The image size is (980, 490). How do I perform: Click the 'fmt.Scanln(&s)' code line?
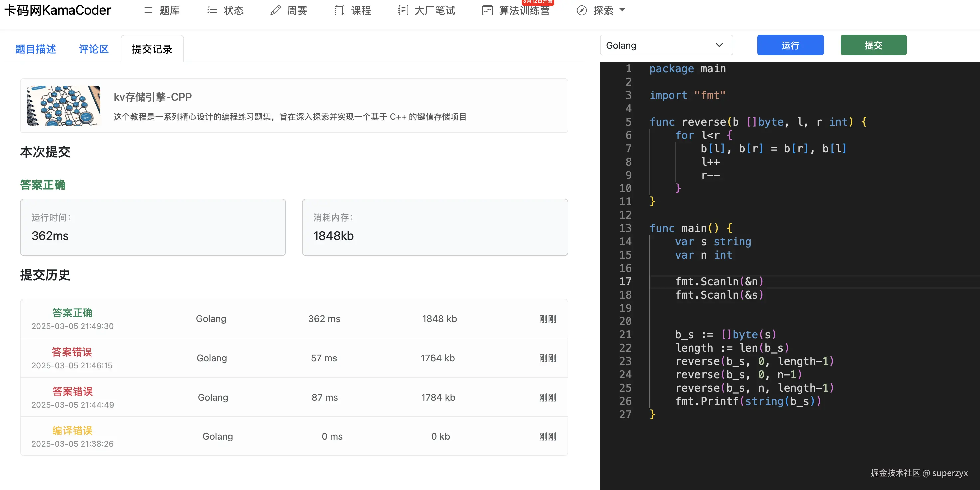[x=720, y=295]
